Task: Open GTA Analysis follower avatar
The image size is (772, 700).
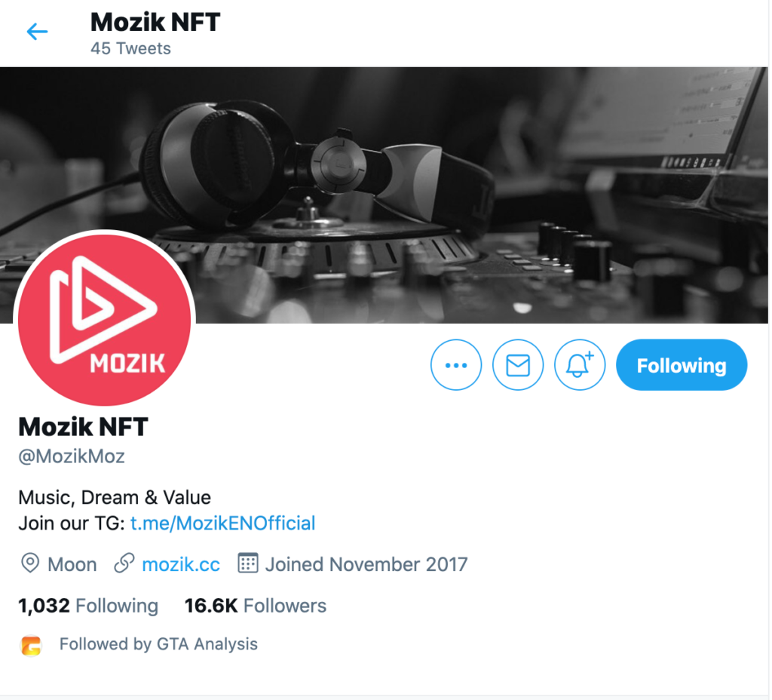Action: click(x=31, y=646)
